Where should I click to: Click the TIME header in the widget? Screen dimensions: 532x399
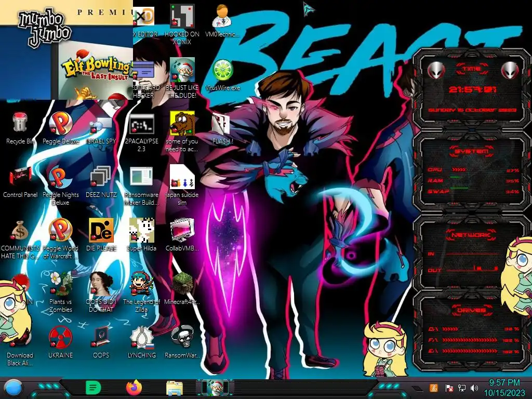(x=471, y=69)
